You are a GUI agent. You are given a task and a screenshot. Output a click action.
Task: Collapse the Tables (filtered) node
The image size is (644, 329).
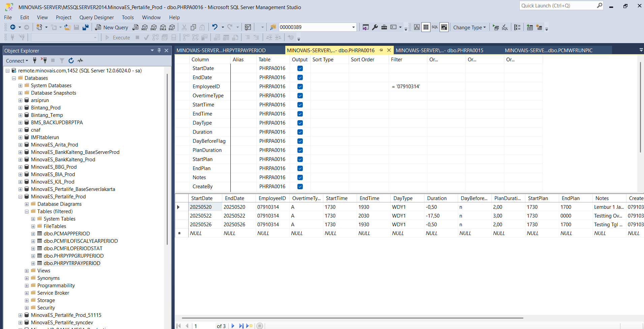(x=27, y=211)
